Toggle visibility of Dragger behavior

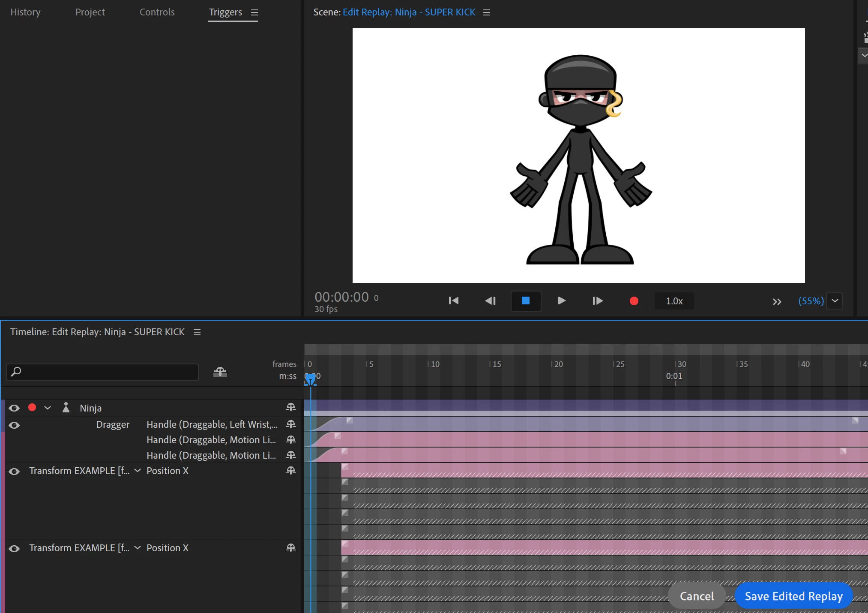click(14, 425)
